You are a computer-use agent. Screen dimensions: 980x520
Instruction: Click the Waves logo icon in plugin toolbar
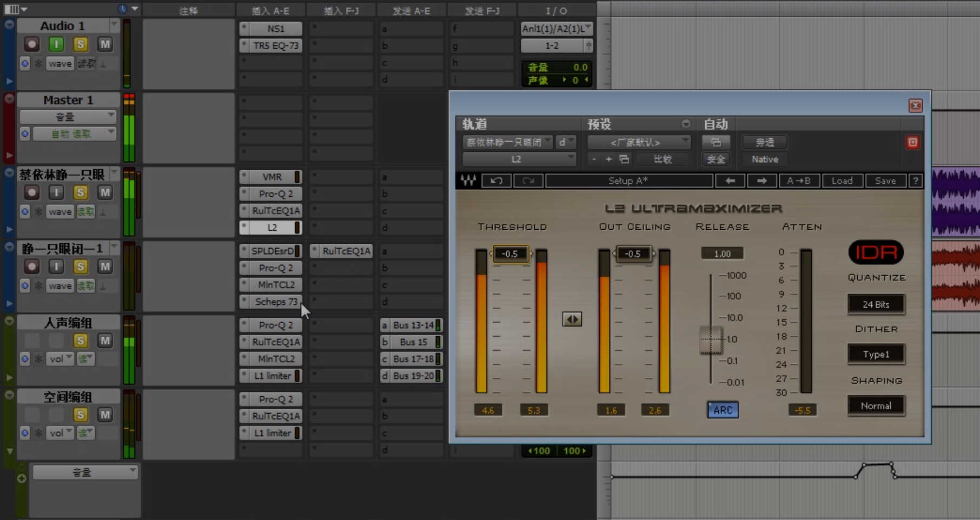[468, 181]
